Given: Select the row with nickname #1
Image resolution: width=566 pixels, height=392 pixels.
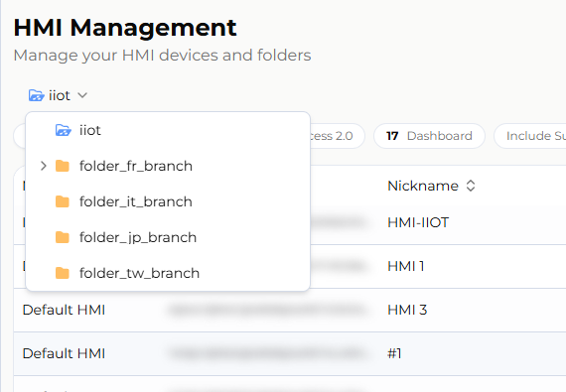Looking at the screenshot, I should [x=290, y=353].
